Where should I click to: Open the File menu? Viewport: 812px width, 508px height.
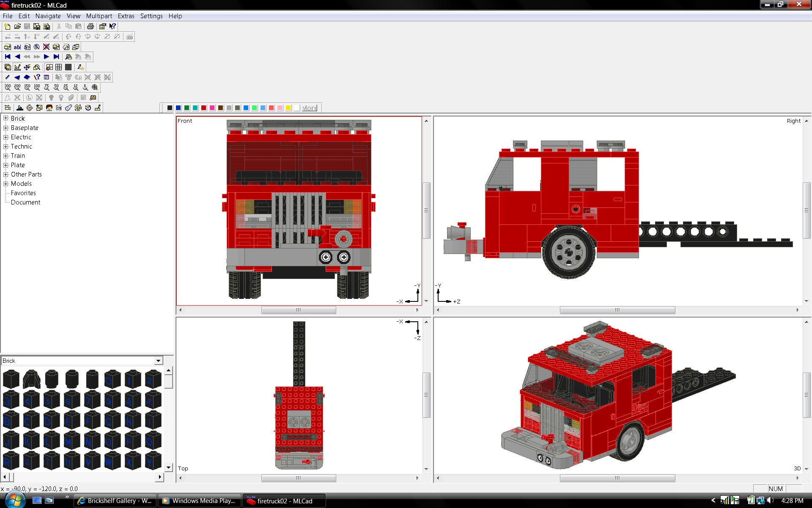[8, 16]
